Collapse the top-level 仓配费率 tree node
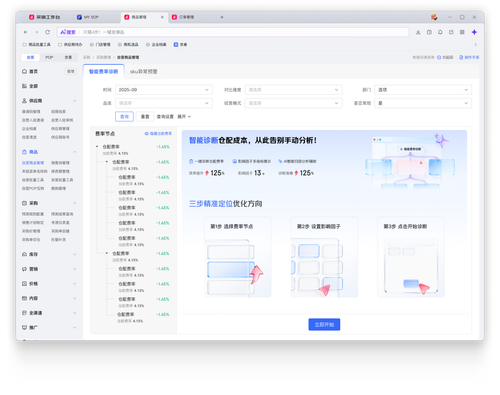The height and width of the screenshot is (395, 500). (x=97, y=147)
